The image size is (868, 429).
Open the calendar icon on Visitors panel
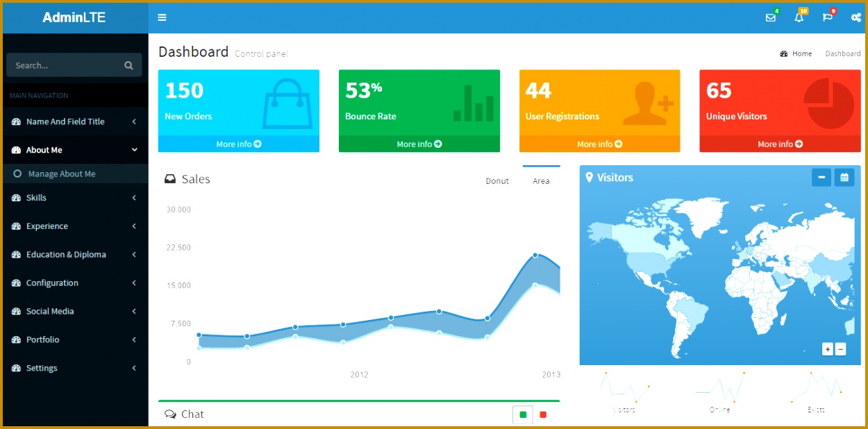(844, 177)
